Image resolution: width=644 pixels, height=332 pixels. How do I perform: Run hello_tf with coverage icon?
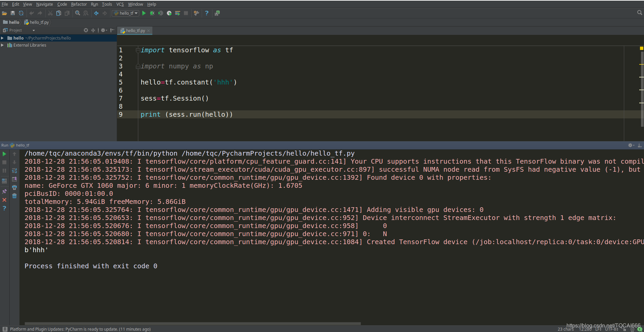161,13
